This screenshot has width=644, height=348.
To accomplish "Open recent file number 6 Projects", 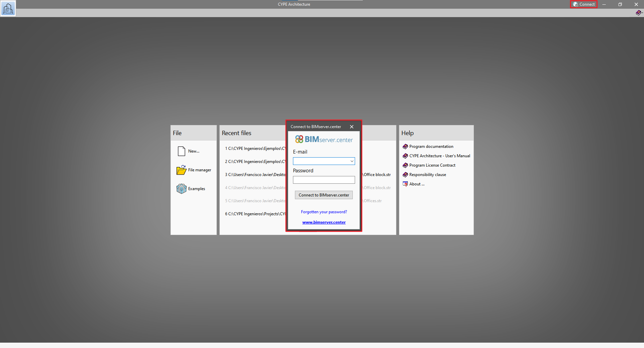I will click(x=255, y=214).
